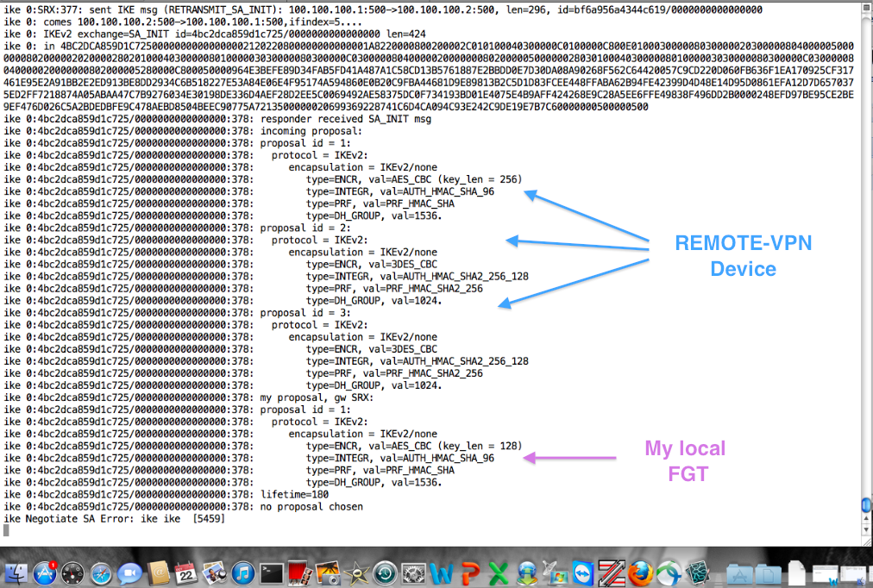Launch Microsoft Excel from the Dock

coord(499,573)
